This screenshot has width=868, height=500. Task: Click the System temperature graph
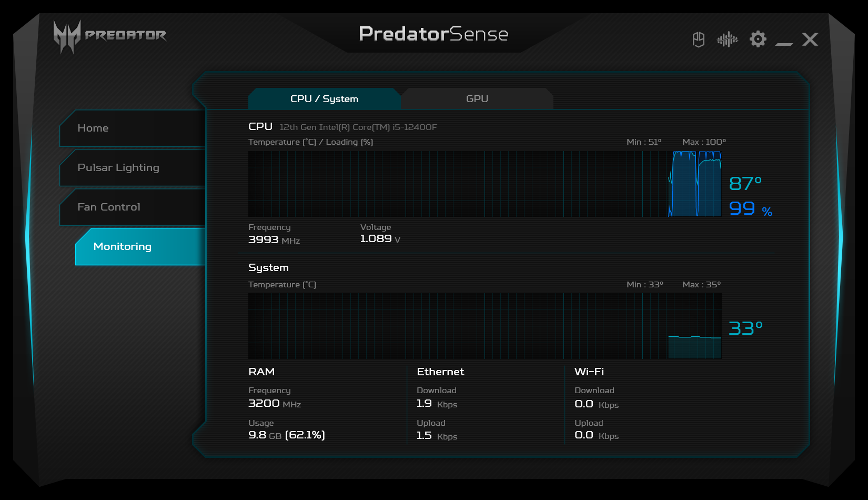[x=484, y=326]
